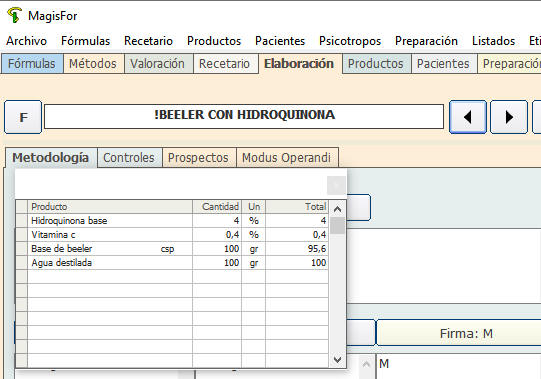Open the Listados menu
541x379 pixels.
493,41
